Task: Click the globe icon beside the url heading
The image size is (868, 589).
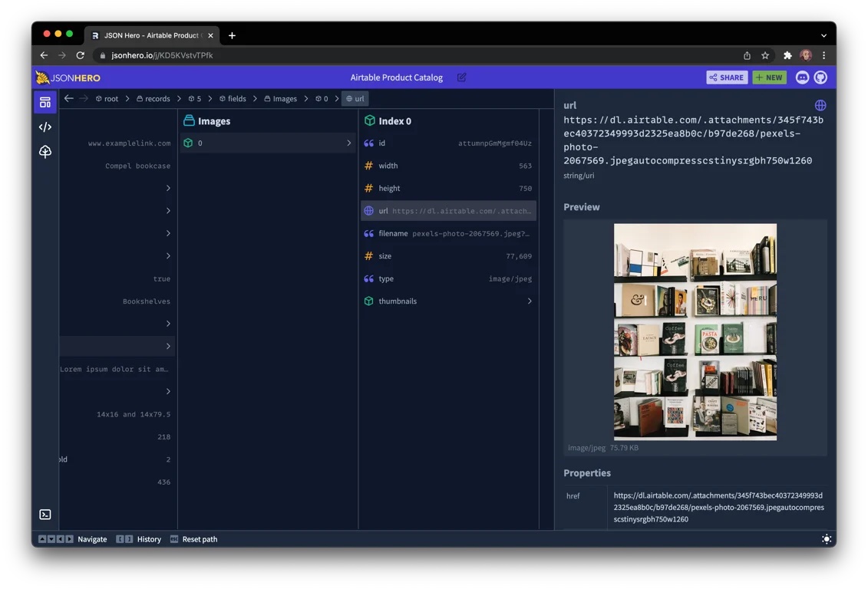Action: coord(820,105)
